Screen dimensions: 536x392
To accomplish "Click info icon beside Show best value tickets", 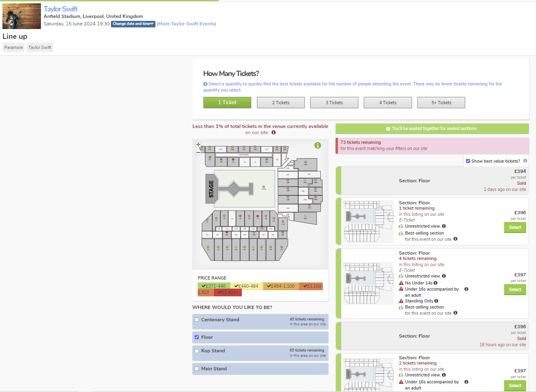I will click(525, 161).
